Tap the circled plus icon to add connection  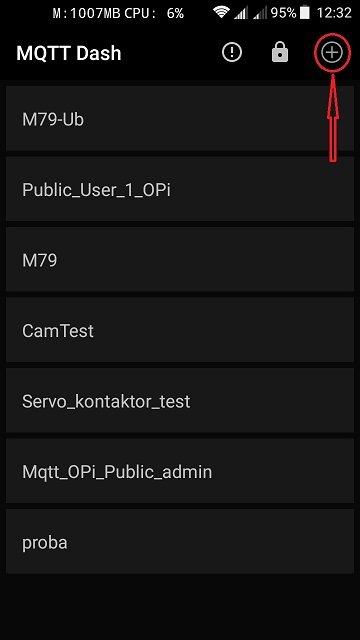point(332,53)
